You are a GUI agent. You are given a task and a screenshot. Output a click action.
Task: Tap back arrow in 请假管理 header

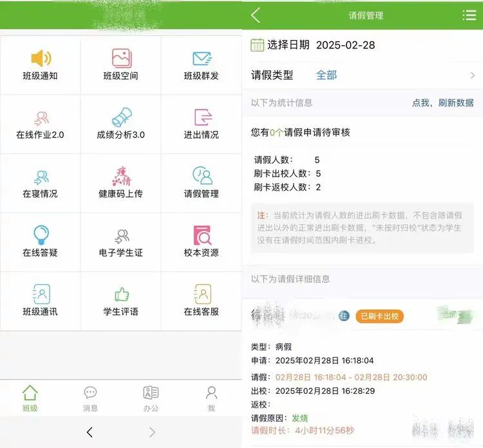coord(256,15)
